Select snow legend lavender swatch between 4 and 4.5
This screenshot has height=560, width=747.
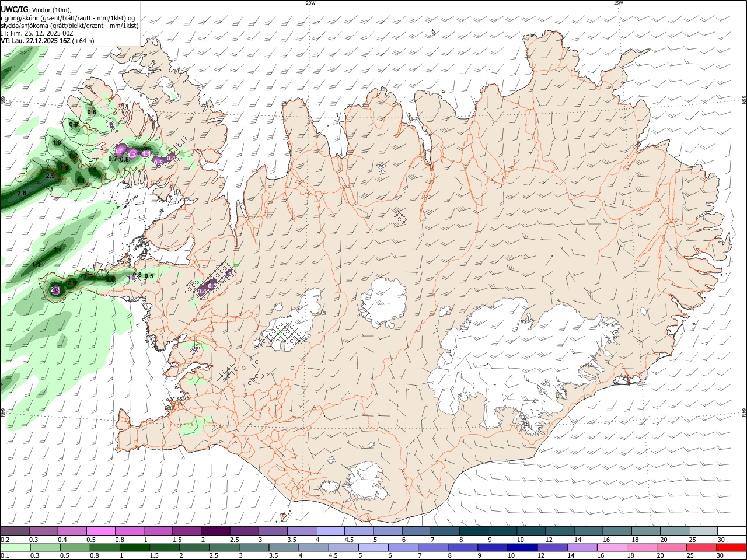pos(330,531)
